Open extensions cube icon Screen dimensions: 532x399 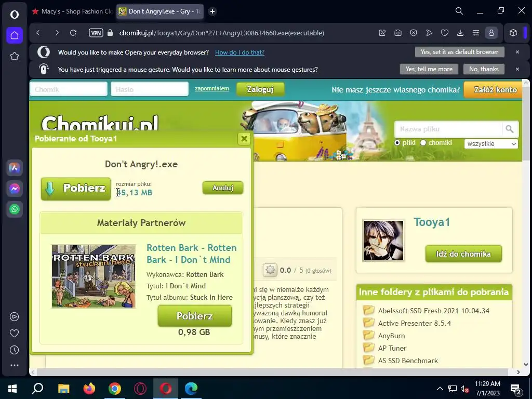point(513,33)
